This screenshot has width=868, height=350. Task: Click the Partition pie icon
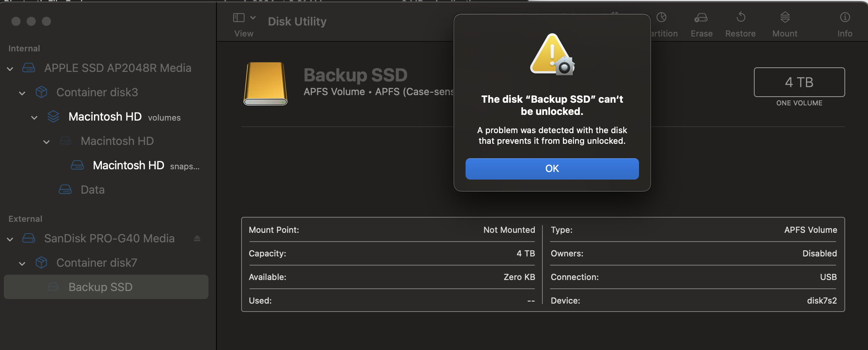tap(661, 18)
